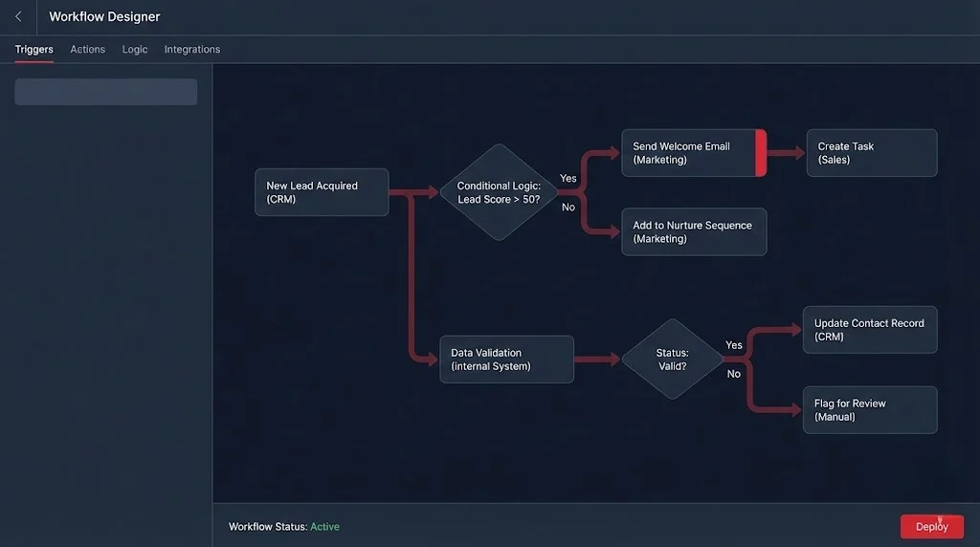Click the green Active workflow status

click(x=324, y=527)
